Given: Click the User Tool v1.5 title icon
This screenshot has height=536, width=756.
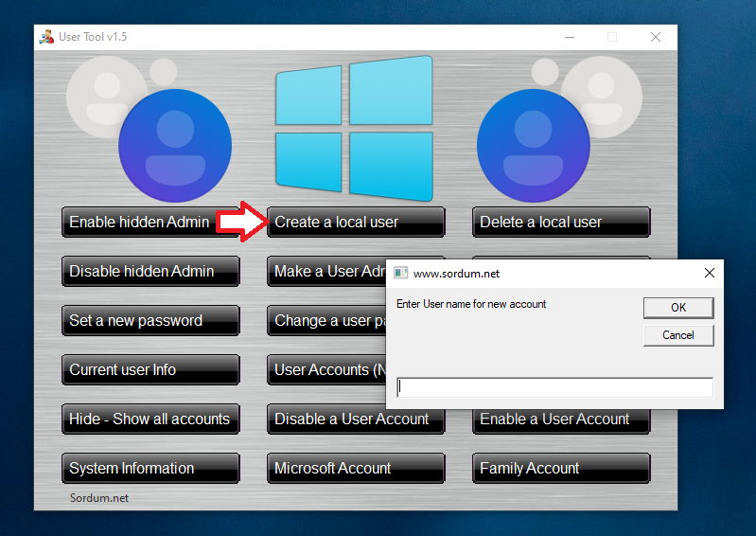Looking at the screenshot, I should (x=46, y=37).
